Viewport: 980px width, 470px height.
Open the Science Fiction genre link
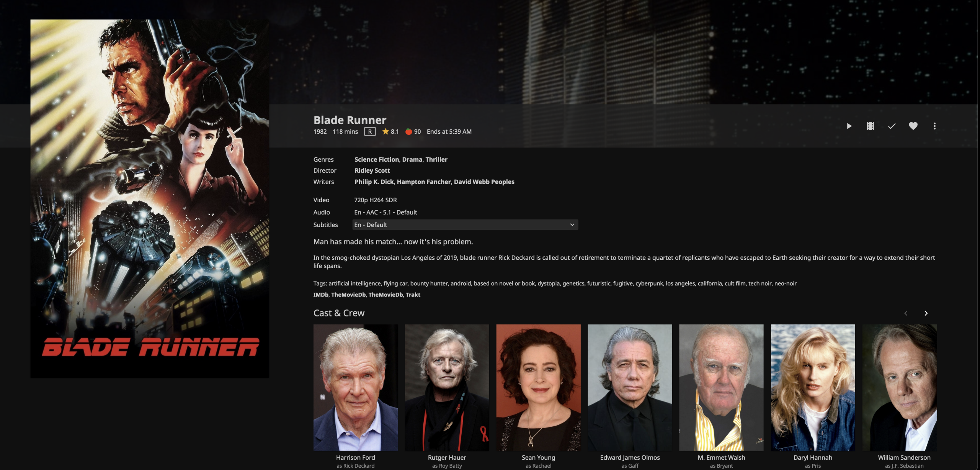[376, 159]
